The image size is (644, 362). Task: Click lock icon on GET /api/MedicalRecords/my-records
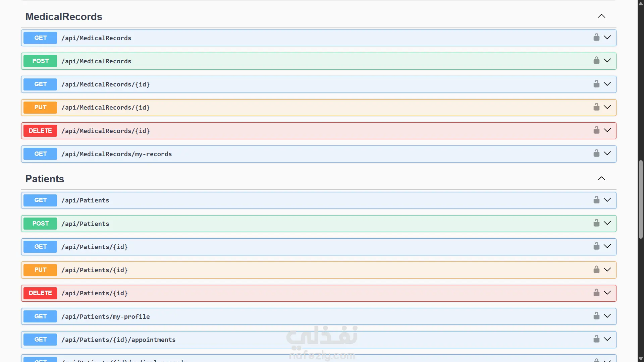tap(596, 153)
